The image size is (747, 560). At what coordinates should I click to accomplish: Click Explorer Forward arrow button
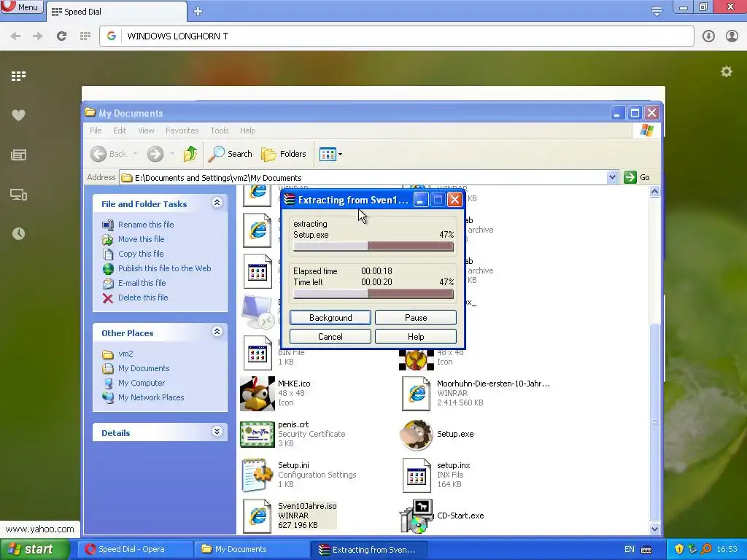point(155,154)
